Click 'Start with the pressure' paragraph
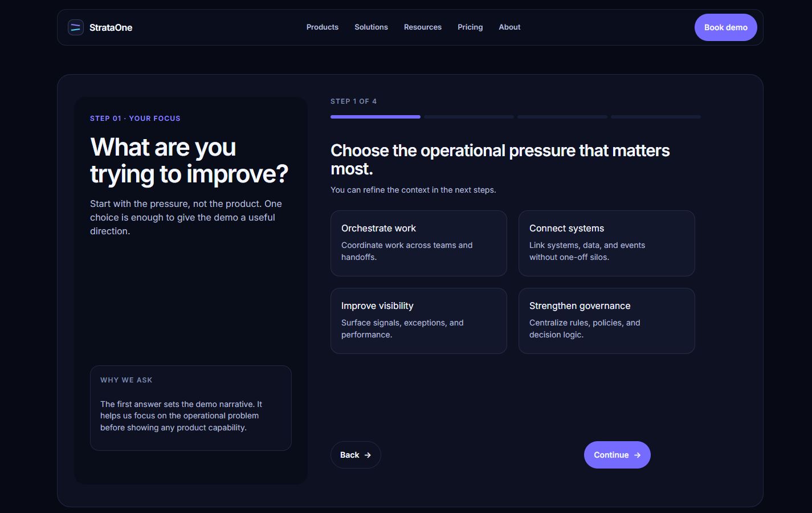Image resolution: width=812 pixels, height=513 pixels. [x=186, y=217]
